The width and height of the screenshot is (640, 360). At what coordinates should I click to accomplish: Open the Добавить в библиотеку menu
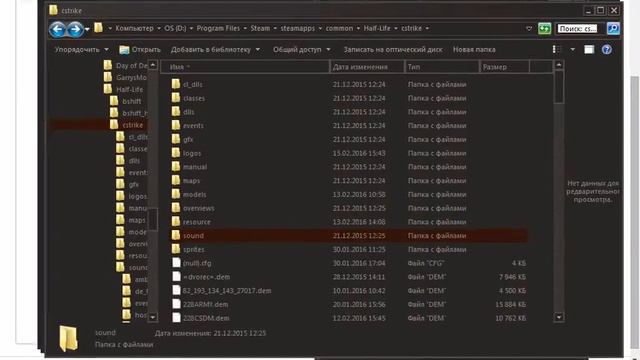coord(216,49)
